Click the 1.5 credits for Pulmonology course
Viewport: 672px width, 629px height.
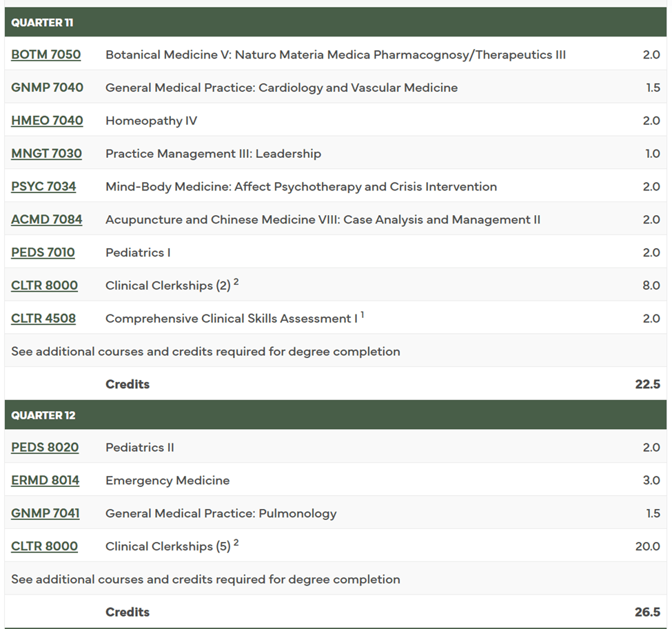653,514
